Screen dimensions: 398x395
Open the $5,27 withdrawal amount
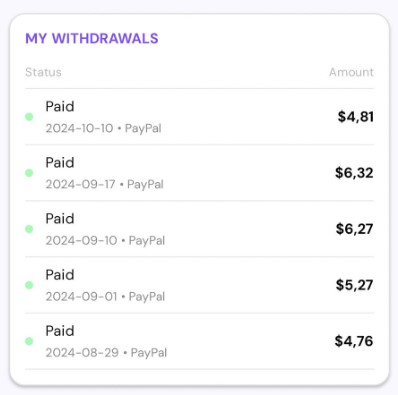(x=354, y=285)
